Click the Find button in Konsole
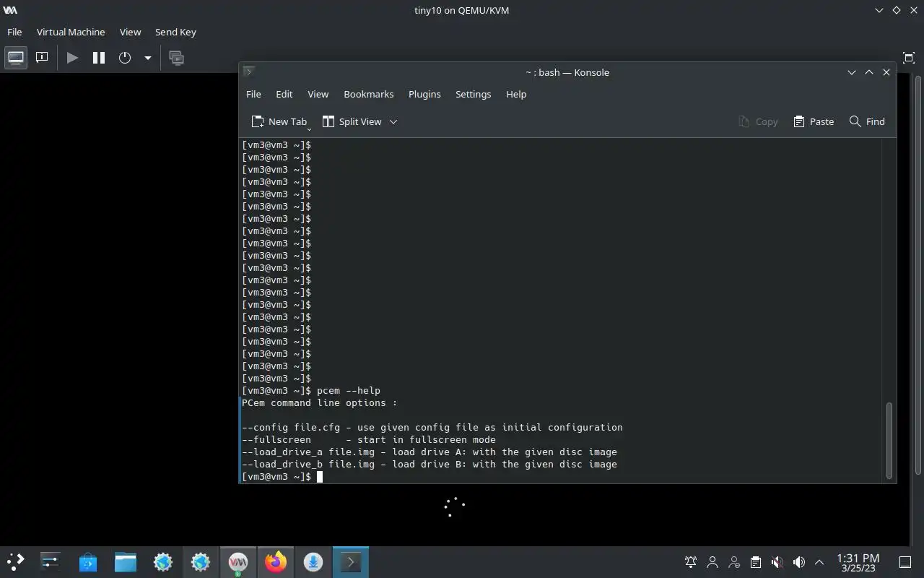The width and height of the screenshot is (924, 578). point(867,121)
